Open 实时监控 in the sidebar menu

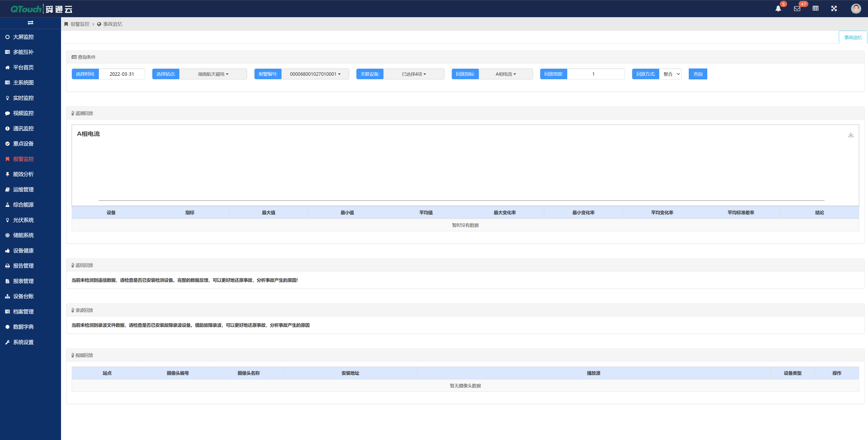tap(23, 98)
